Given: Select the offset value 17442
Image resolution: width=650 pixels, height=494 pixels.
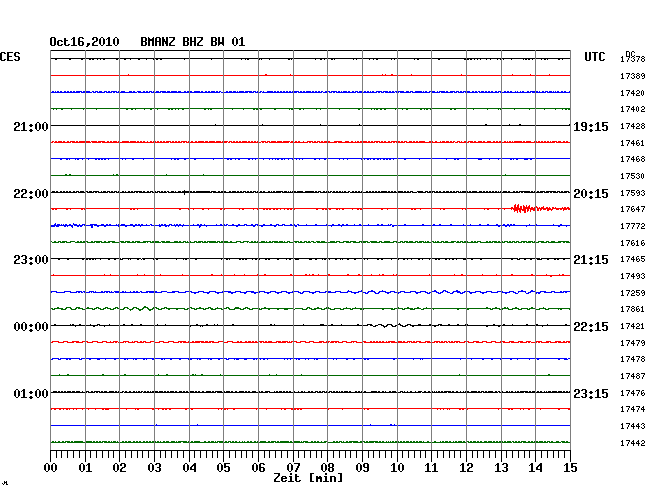Looking at the screenshot, I should coord(633,443).
